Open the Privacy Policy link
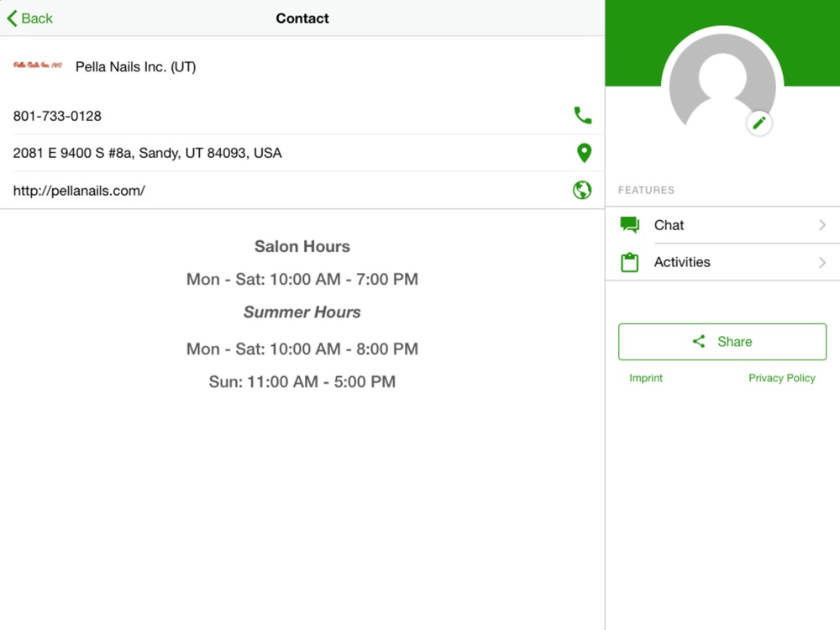840x630 pixels. click(x=781, y=378)
